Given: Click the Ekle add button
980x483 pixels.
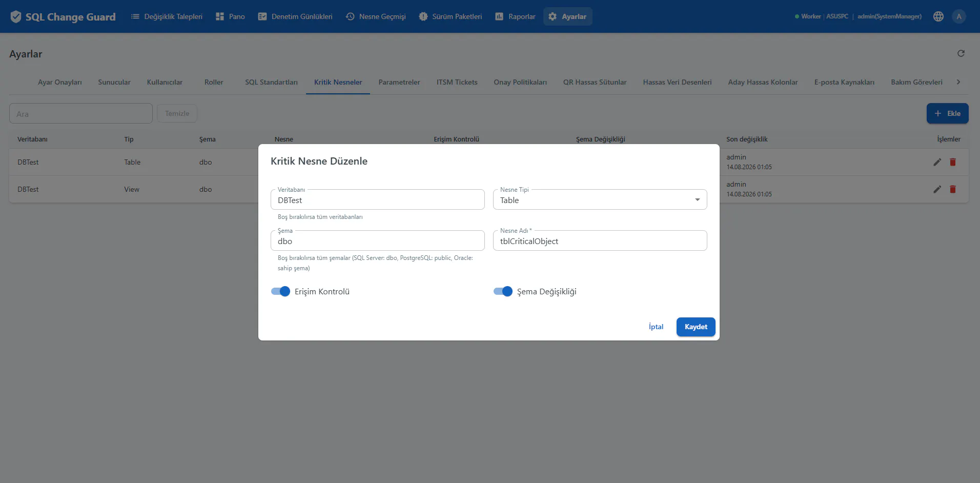Looking at the screenshot, I should (x=947, y=113).
